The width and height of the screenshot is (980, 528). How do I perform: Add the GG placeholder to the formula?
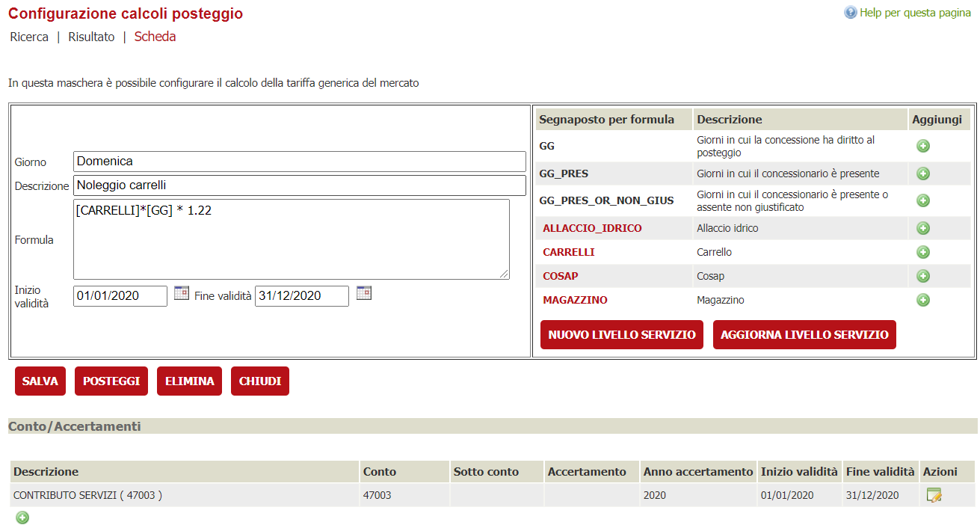pos(922,146)
